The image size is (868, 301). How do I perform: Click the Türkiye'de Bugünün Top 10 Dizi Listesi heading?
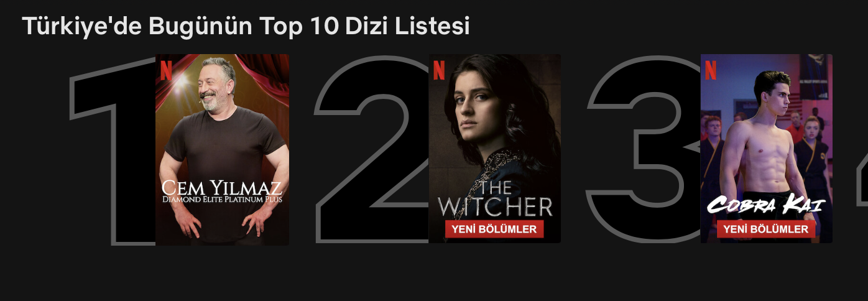pos(246,26)
